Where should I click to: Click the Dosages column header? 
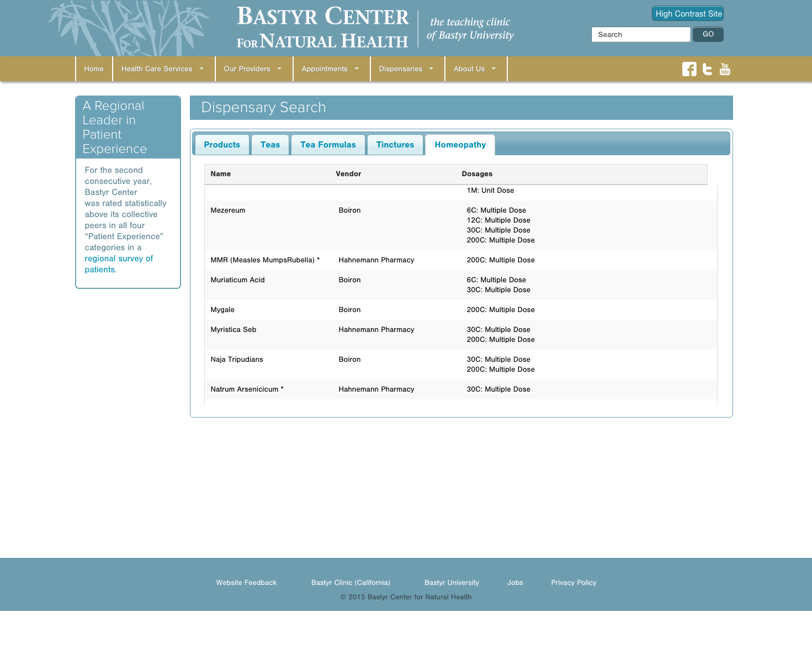[x=477, y=174]
